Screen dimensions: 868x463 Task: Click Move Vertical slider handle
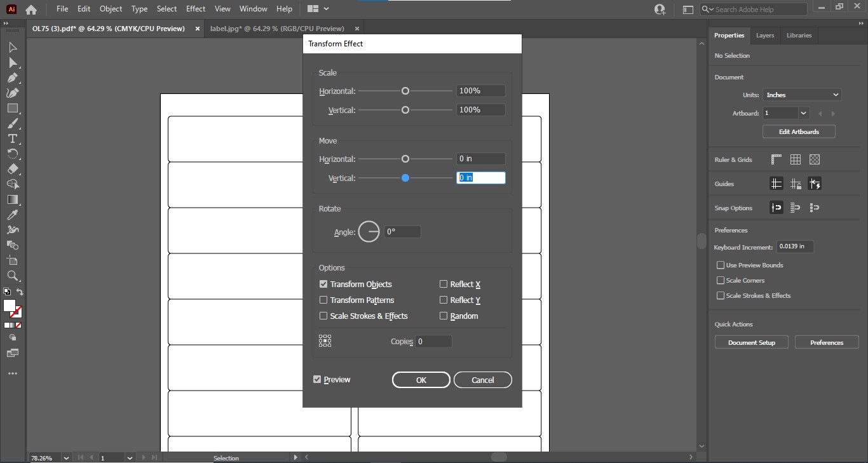coord(405,178)
